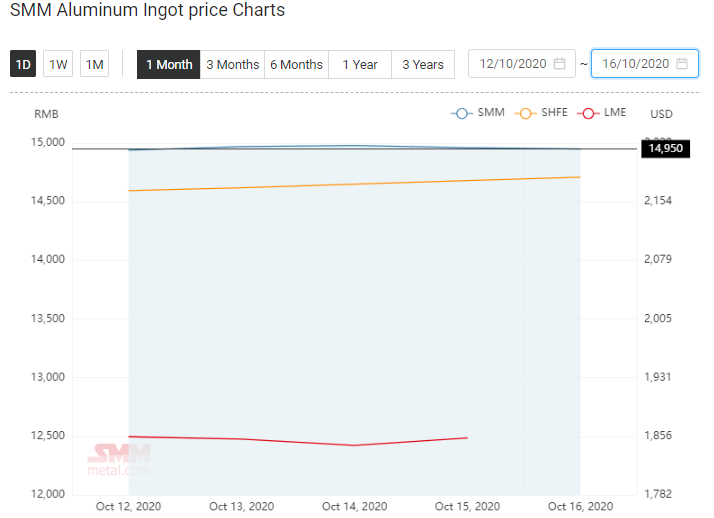Click the 12,500 RMB axis value
Image resolution: width=714 pixels, height=518 pixels.
pyautogui.click(x=48, y=435)
